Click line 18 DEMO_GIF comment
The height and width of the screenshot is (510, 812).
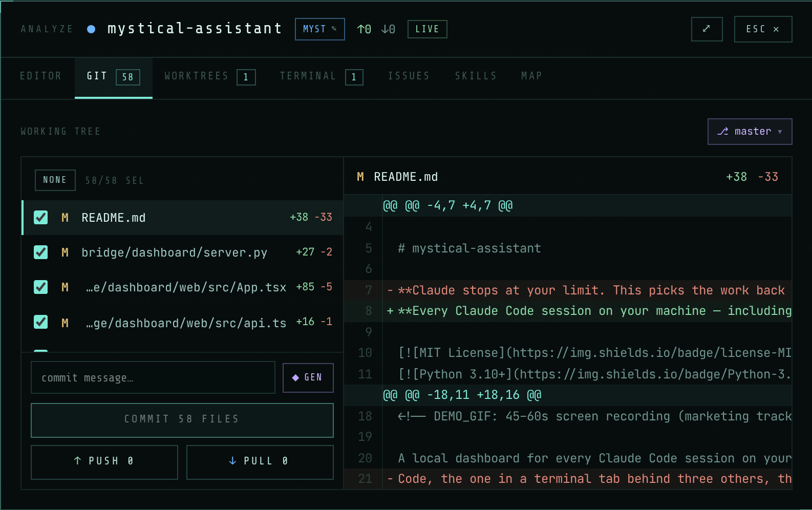tap(594, 416)
